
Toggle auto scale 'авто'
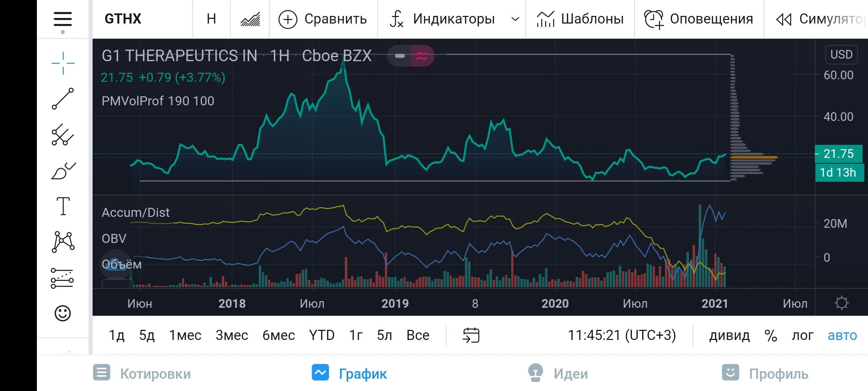[842, 336]
